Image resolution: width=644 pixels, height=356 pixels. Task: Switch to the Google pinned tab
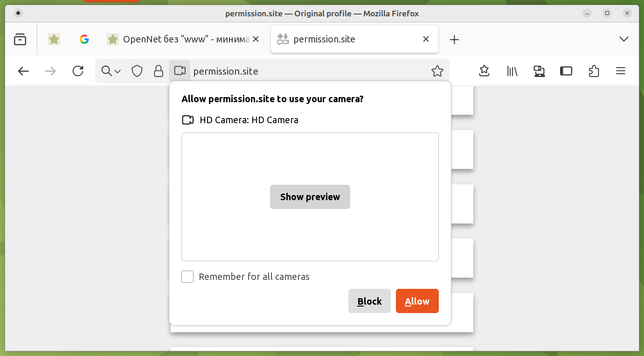pyautogui.click(x=84, y=39)
